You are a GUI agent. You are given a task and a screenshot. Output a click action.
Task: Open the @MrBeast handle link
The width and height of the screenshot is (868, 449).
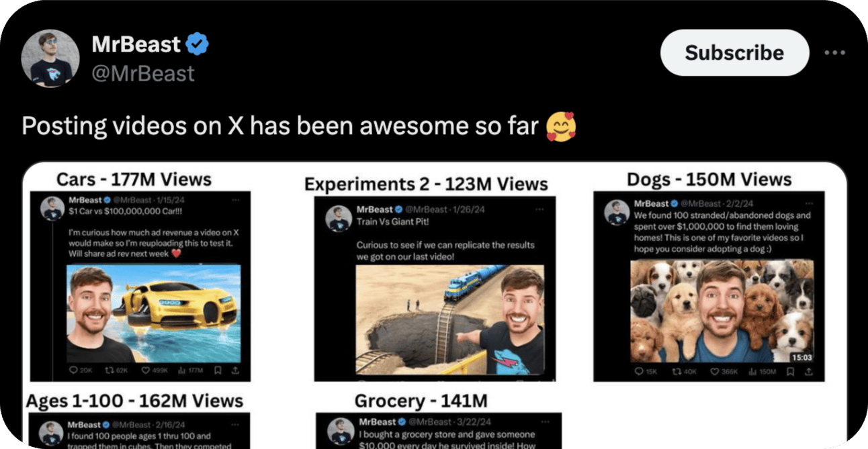142,72
